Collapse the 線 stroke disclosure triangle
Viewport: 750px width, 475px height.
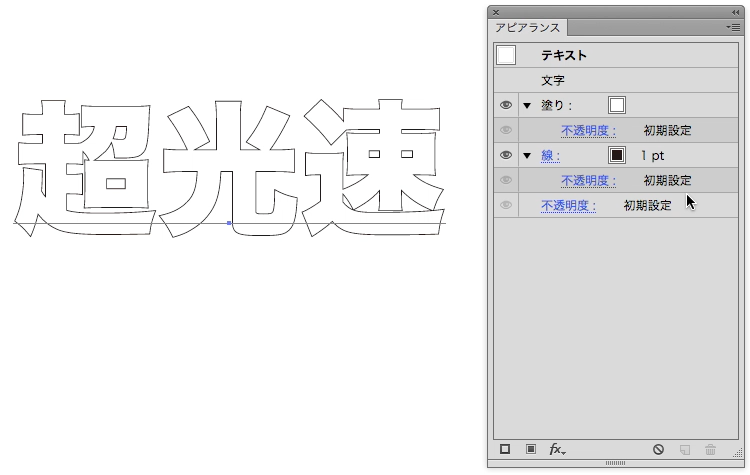pos(527,155)
